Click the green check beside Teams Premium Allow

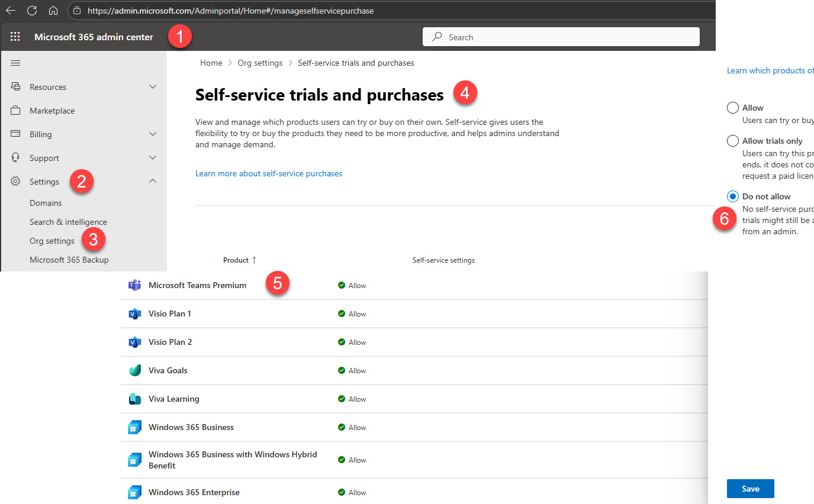tap(342, 285)
